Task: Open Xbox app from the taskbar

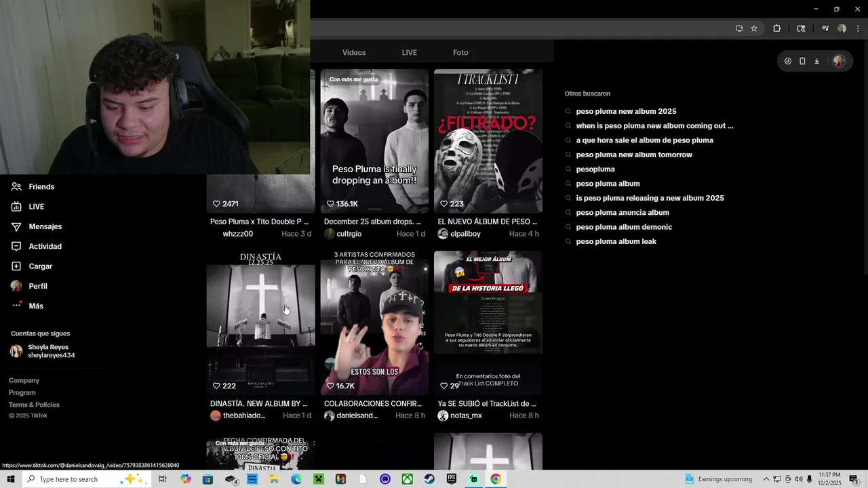Action: coord(407,479)
